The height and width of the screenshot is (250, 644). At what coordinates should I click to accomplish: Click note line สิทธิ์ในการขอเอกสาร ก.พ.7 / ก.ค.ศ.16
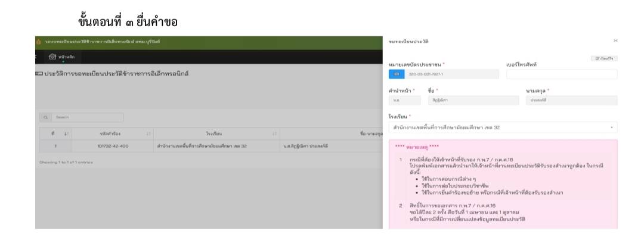point(453,205)
